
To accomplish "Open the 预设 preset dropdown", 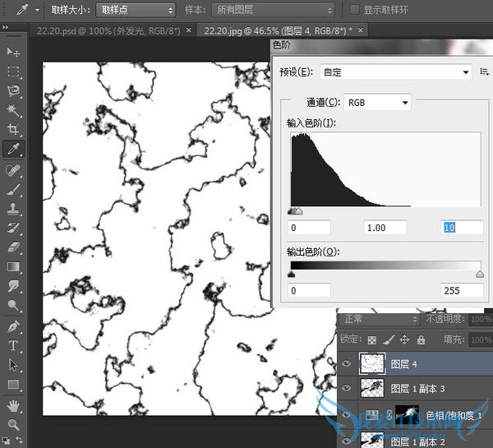I will coord(396,72).
